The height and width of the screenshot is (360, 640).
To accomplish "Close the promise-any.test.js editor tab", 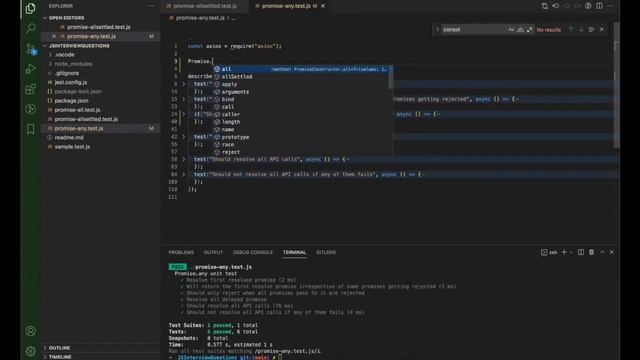I will pos(323,6).
